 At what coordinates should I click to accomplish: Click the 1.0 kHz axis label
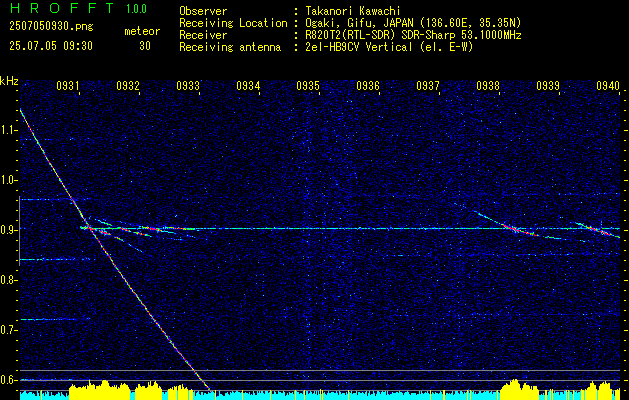[9, 180]
